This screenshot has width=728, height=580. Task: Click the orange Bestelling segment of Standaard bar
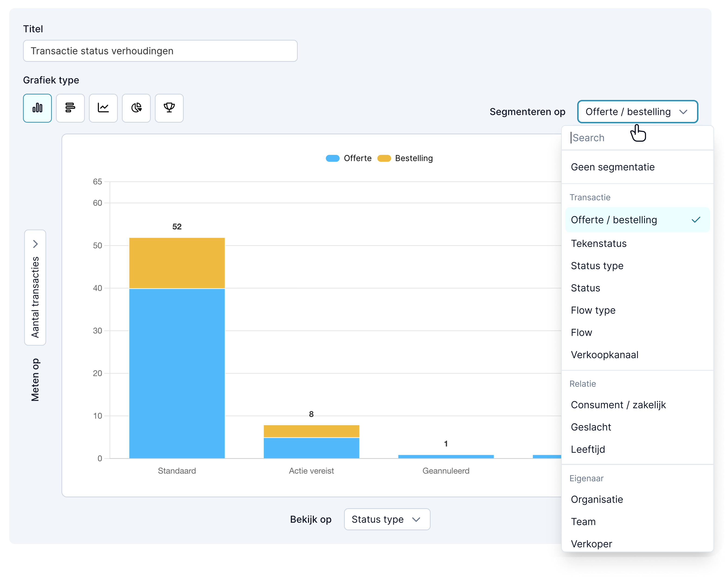point(177,263)
